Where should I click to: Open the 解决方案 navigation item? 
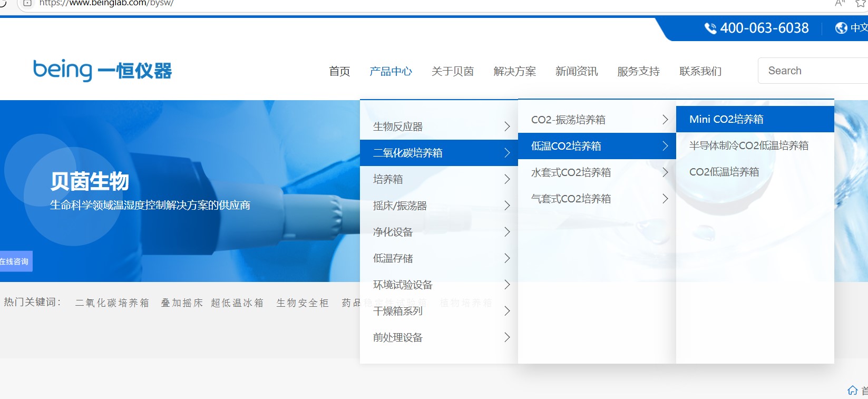coord(514,71)
